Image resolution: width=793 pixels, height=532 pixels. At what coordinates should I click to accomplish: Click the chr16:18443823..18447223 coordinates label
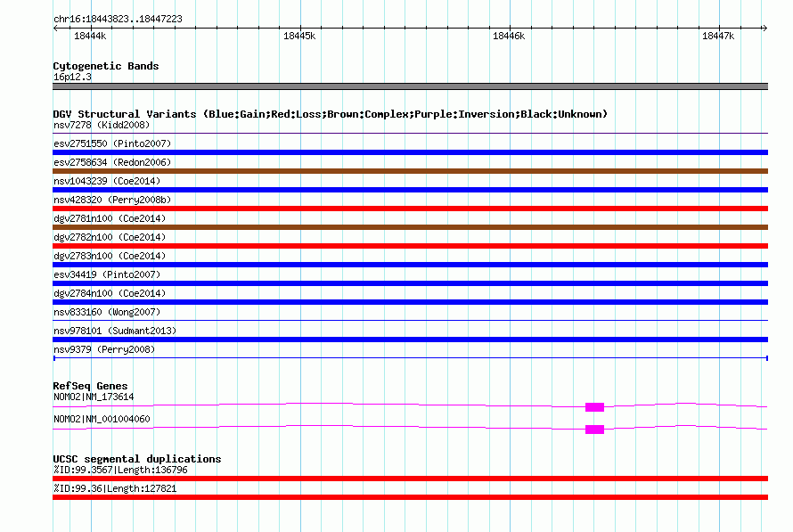(118, 19)
